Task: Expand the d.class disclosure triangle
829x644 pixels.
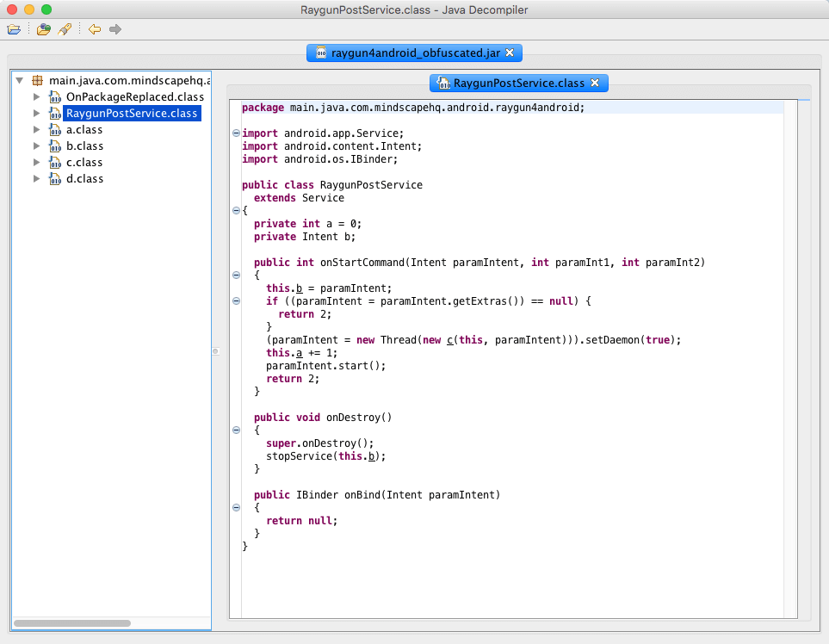Action: 36,178
